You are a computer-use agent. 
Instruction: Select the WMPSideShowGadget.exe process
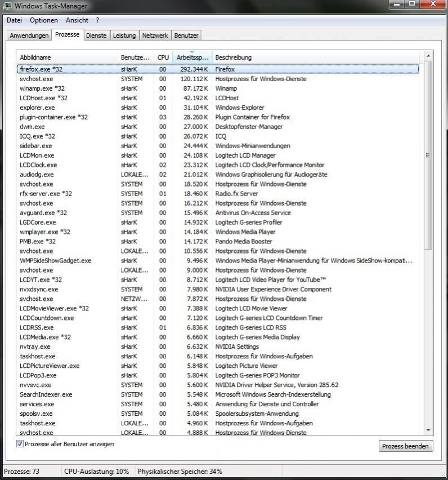[218, 260]
